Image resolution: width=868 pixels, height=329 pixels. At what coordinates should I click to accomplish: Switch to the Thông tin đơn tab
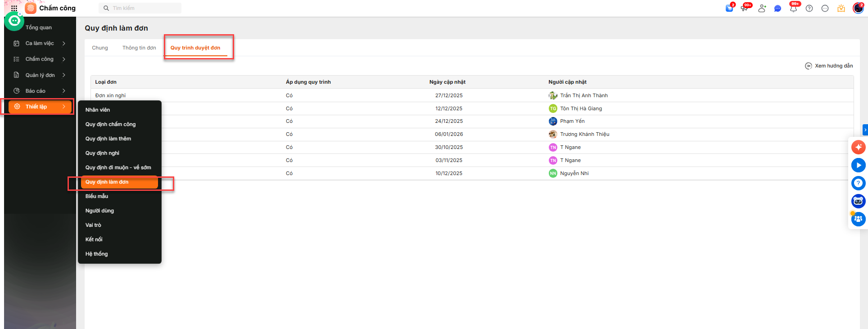click(x=139, y=48)
